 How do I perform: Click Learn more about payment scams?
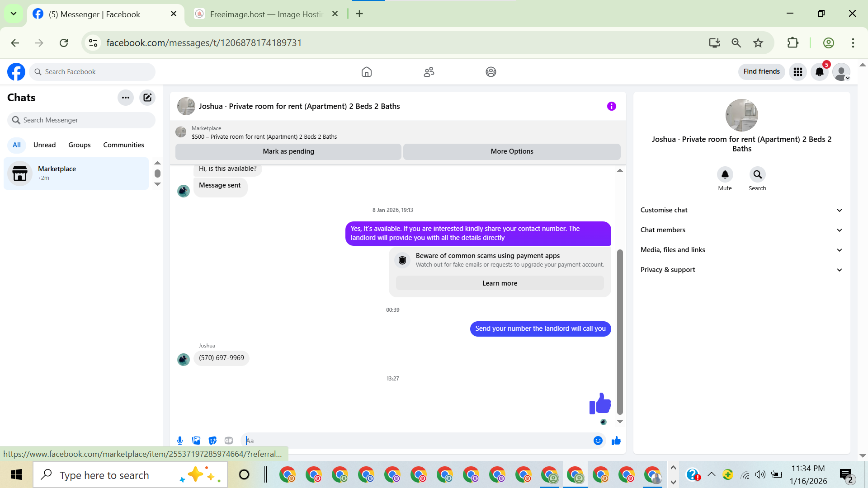pos(500,283)
